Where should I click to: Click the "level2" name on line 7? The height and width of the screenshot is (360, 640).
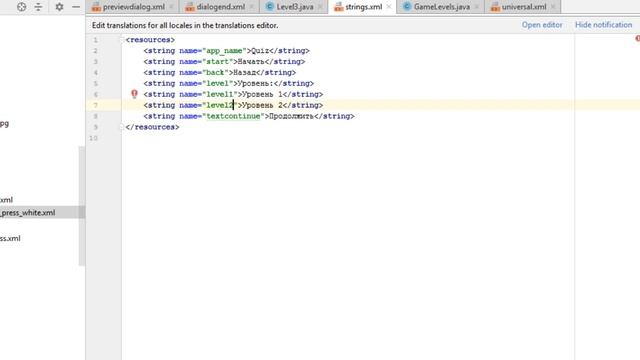(x=220, y=105)
